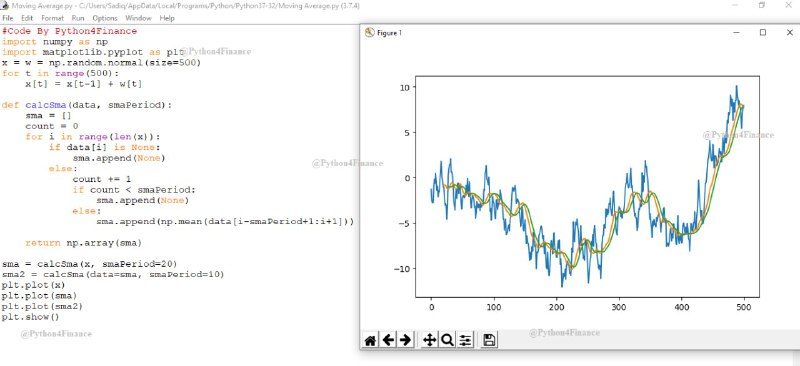Viewport: 800px width, 366px height.
Task: Open configure subplots settings
Action: (x=464, y=340)
